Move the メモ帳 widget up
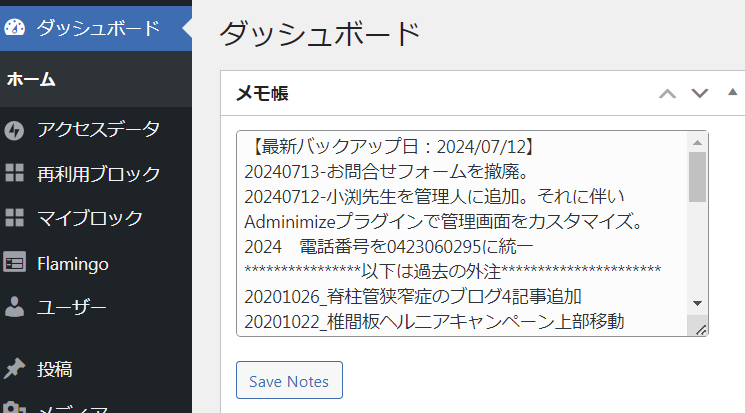Image resolution: width=745 pixels, height=413 pixels. pos(667,94)
